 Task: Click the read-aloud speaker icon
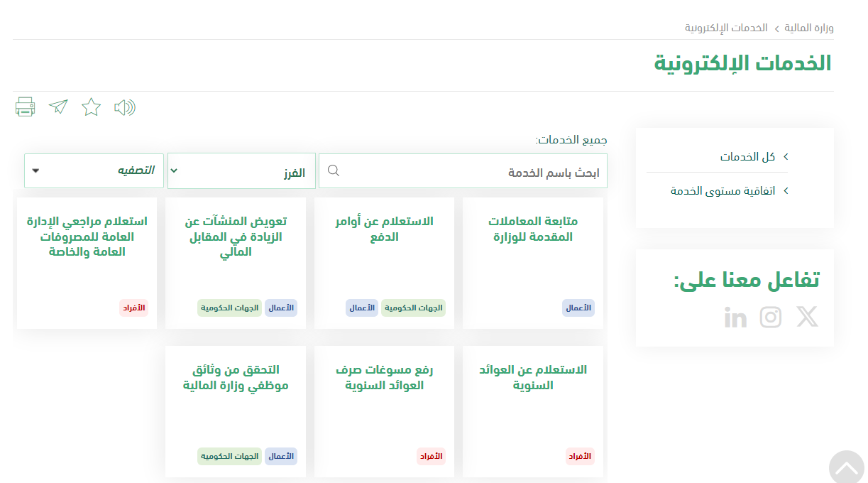125,107
